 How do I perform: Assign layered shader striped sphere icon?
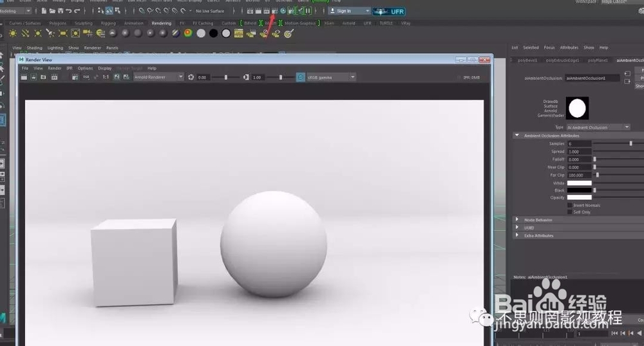click(x=176, y=33)
